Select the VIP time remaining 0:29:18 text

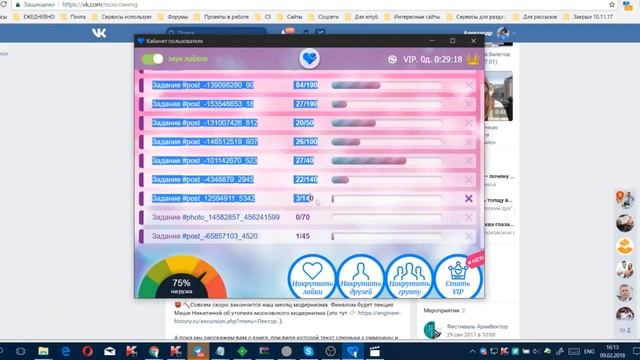[447, 60]
